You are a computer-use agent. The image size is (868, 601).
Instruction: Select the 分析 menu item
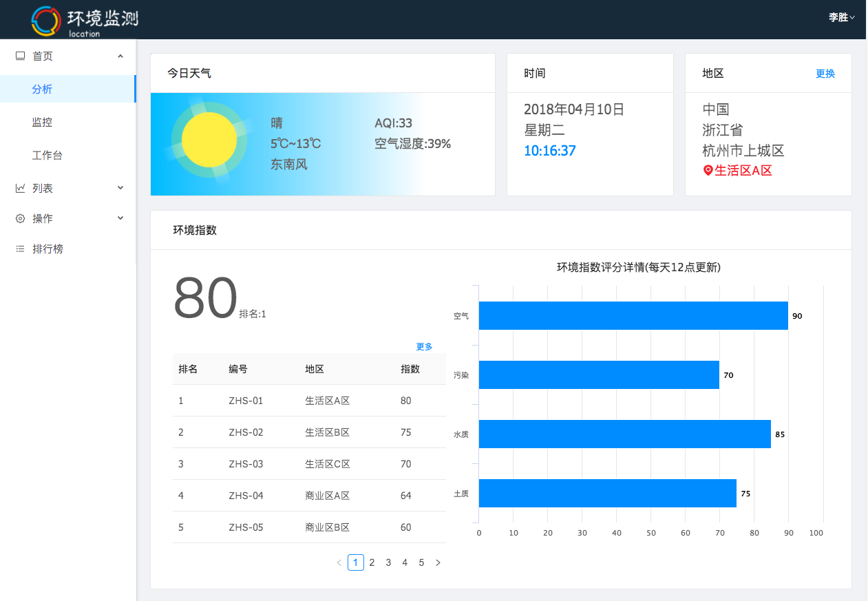pos(68,89)
